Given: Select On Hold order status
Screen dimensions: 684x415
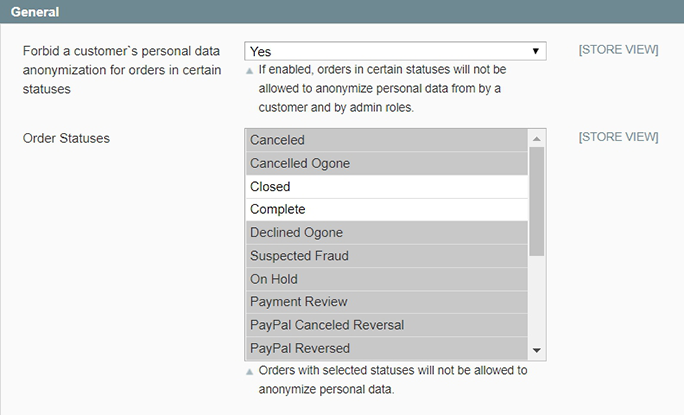Looking at the screenshot, I should click(386, 279).
